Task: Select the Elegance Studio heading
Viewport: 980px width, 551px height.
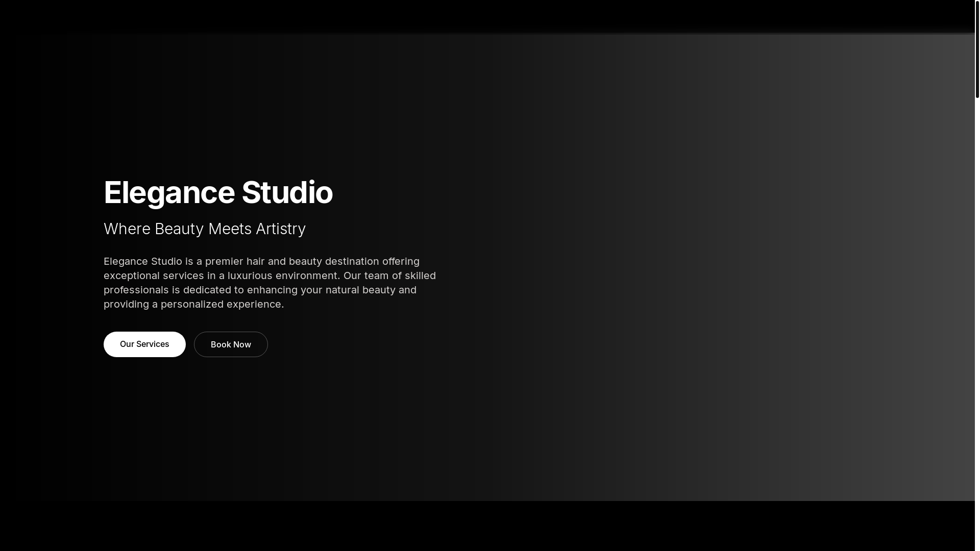Action: point(218,192)
